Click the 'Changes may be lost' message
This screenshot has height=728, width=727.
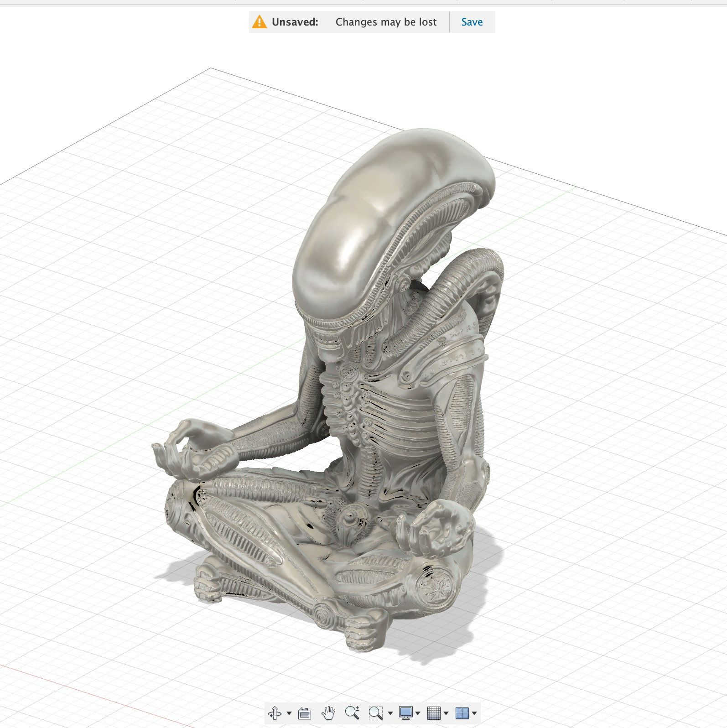click(386, 22)
